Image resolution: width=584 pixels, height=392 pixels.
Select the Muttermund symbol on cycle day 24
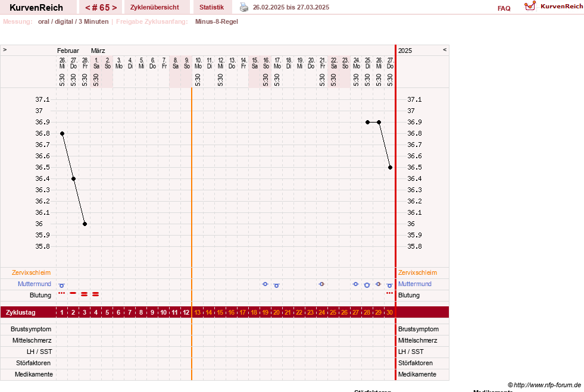322,284
